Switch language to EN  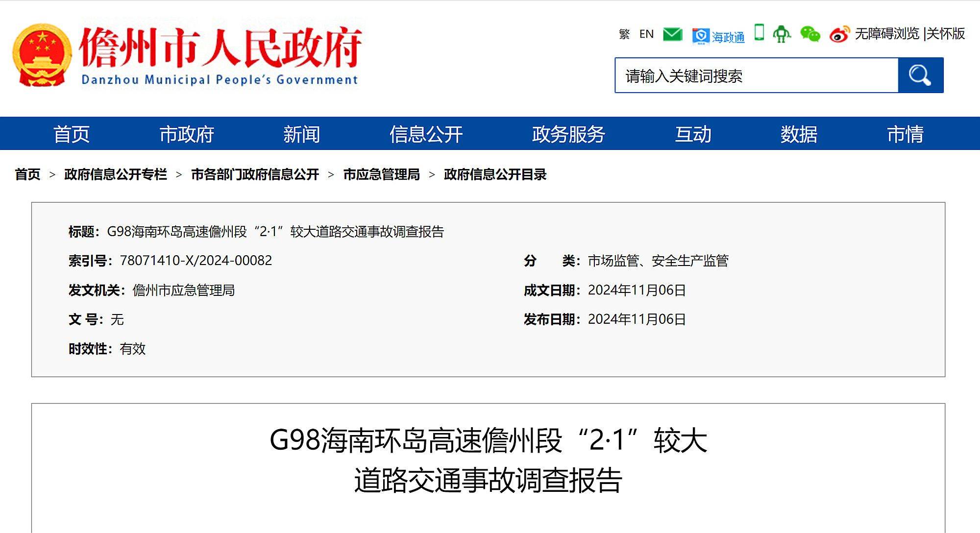pyautogui.click(x=646, y=34)
